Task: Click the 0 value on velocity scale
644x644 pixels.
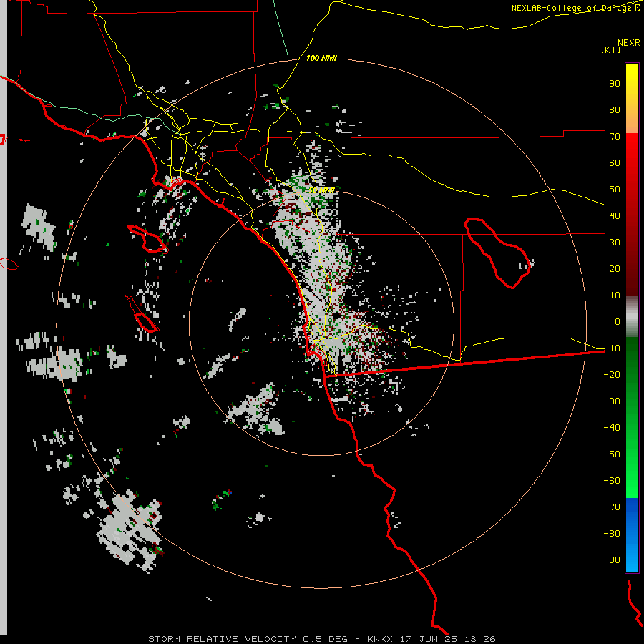Action: point(618,321)
